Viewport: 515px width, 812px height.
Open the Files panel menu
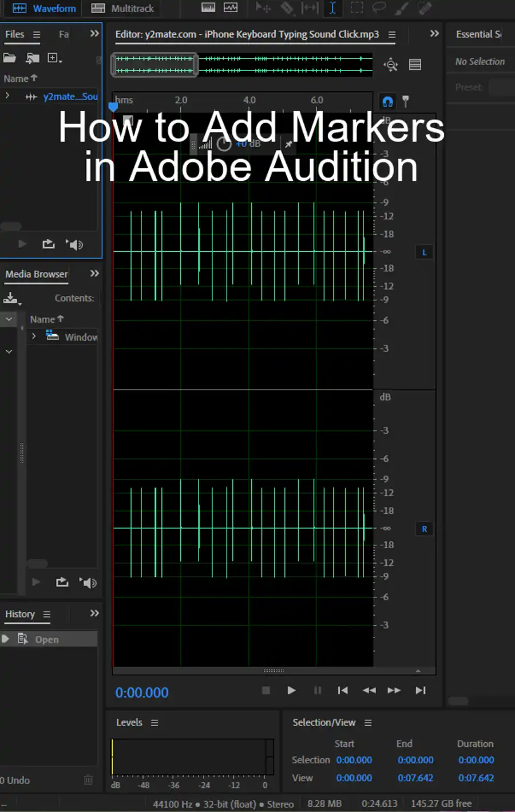point(37,34)
